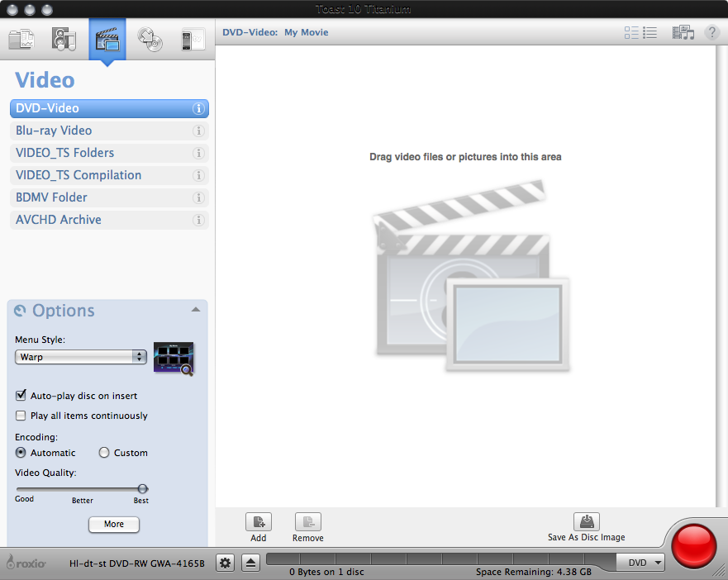This screenshot has width=728, height=580.
Task: Click the More options button
Action: (x=114, y=525)
